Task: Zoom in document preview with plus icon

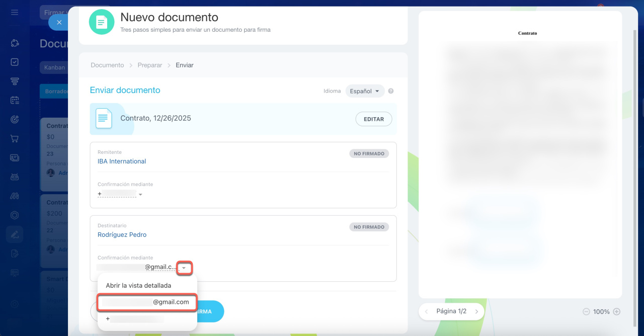Action: pos(617,312)
